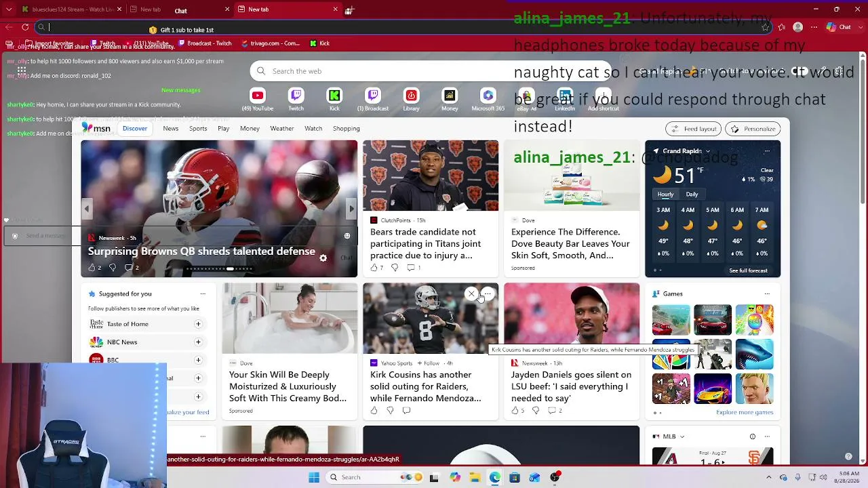Open the Money tab on MSN

(x=250, y=128)
